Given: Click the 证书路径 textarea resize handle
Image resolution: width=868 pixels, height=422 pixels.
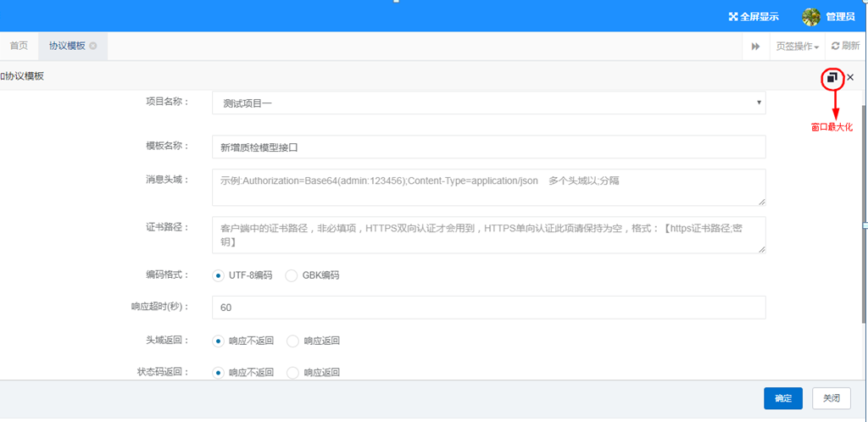Looking at the screenshot, I should click(x=762, y=250).
